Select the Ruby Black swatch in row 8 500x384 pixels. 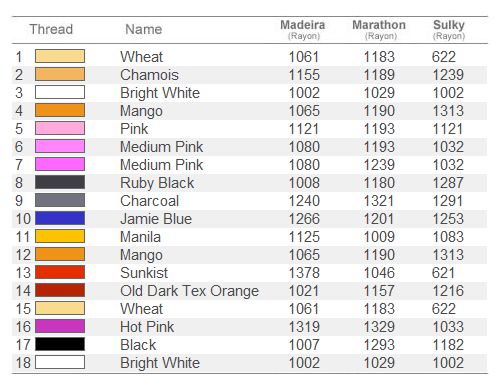coord(60,182)
